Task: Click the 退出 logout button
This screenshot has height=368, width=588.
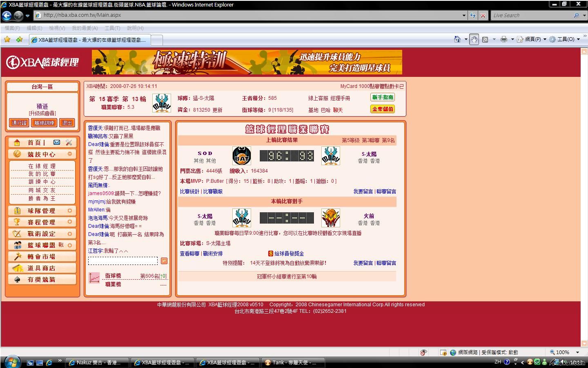Action: (x=67, y=123)
